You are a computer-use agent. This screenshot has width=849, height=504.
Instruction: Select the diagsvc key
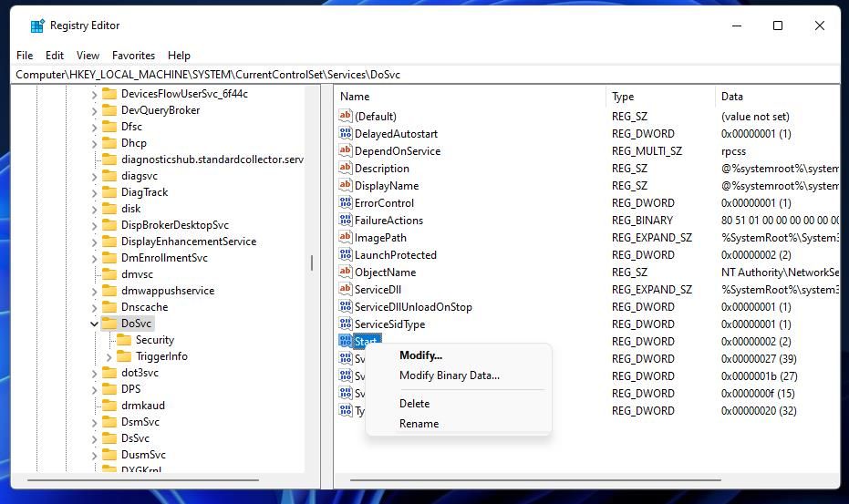pyautogui.click(x=140, y=175)
